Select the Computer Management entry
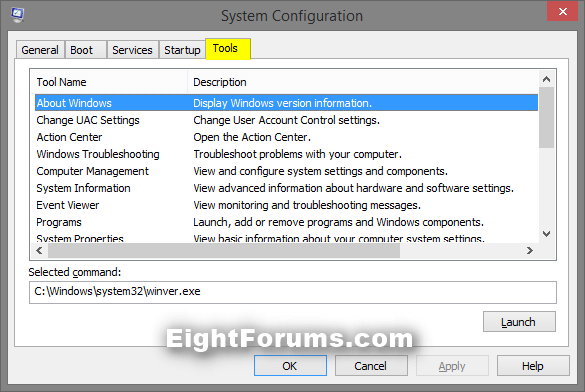The height and width of the screenshot is (392, 585). (286, 171)
